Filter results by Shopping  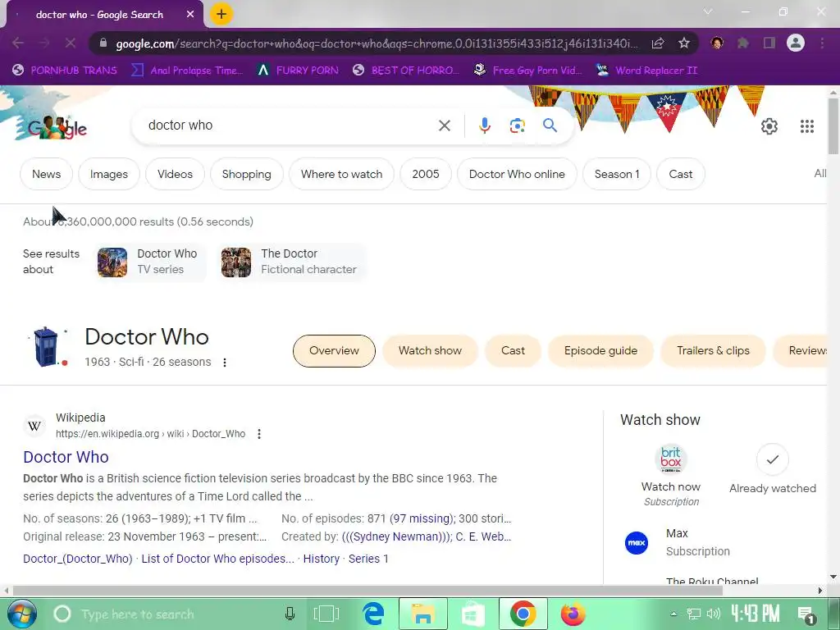246,174
